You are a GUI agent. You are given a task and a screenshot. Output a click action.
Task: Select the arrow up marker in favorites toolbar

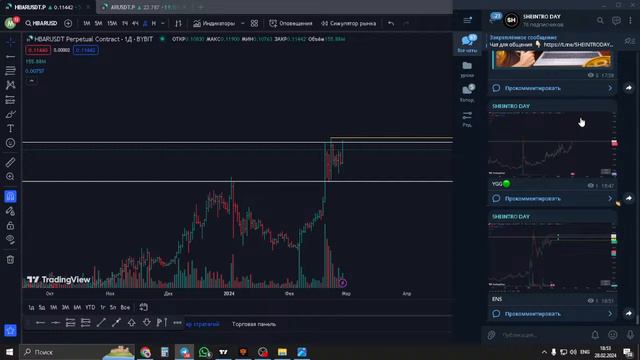point(131,323)
